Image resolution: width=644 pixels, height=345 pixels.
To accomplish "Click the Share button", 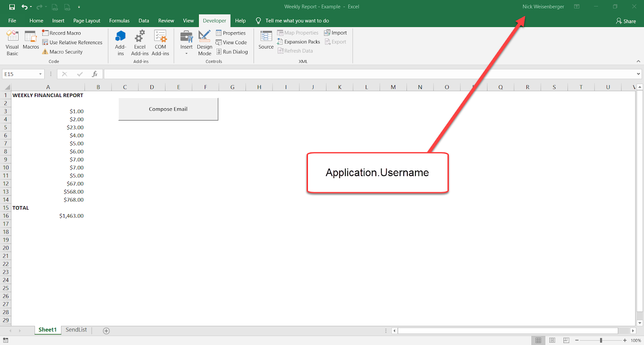I will coord(626,21).
